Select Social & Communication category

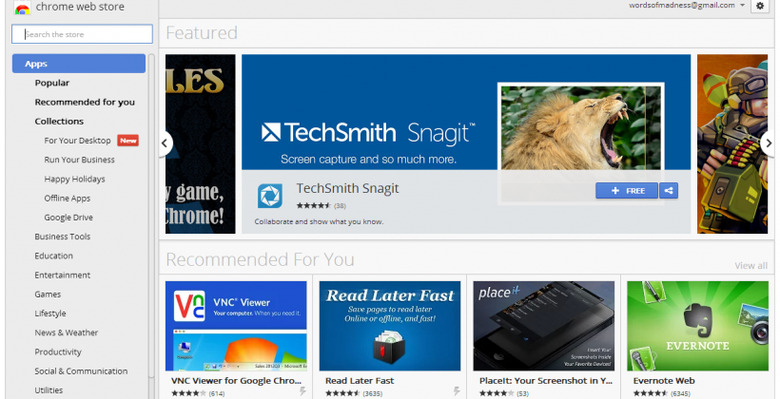click(81, 371)
